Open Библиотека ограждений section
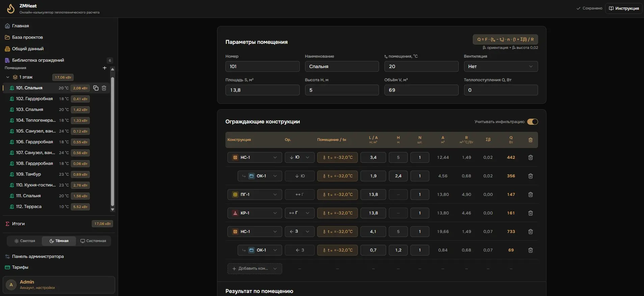Image resolution: width=644 pixels, height=296 pixels. (x=59, y=60)
